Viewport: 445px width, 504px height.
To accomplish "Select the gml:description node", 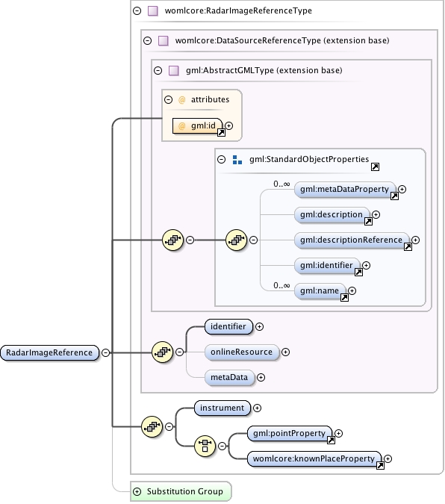I will pos(332,215).
